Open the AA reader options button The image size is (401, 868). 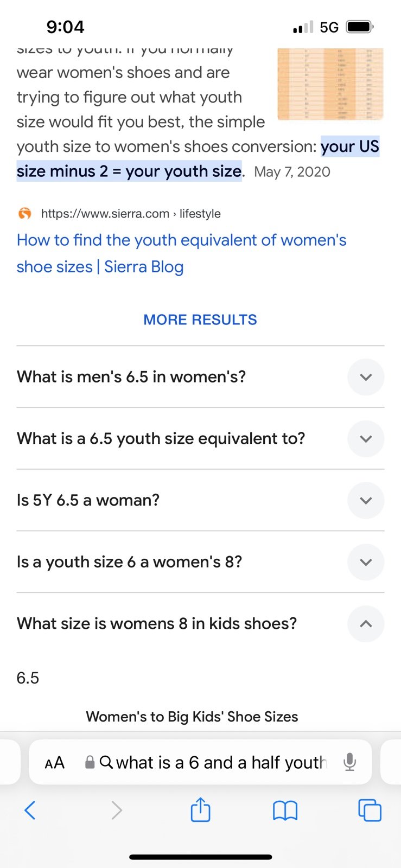pos(54,763)
